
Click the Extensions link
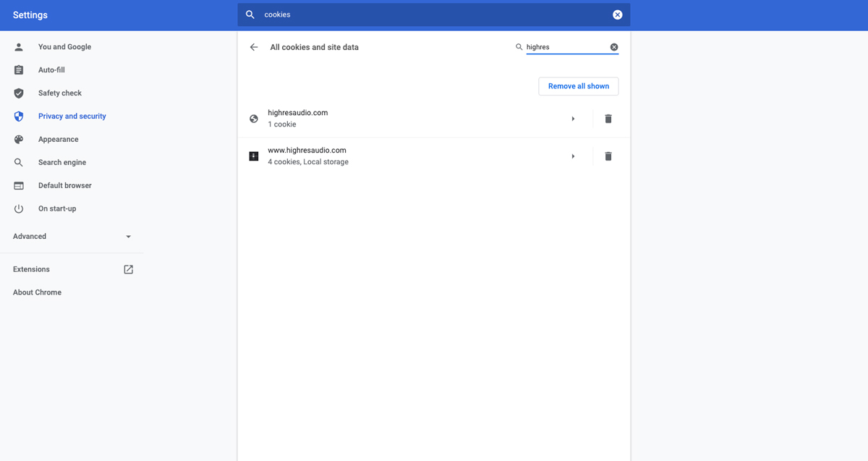(31, 269)
